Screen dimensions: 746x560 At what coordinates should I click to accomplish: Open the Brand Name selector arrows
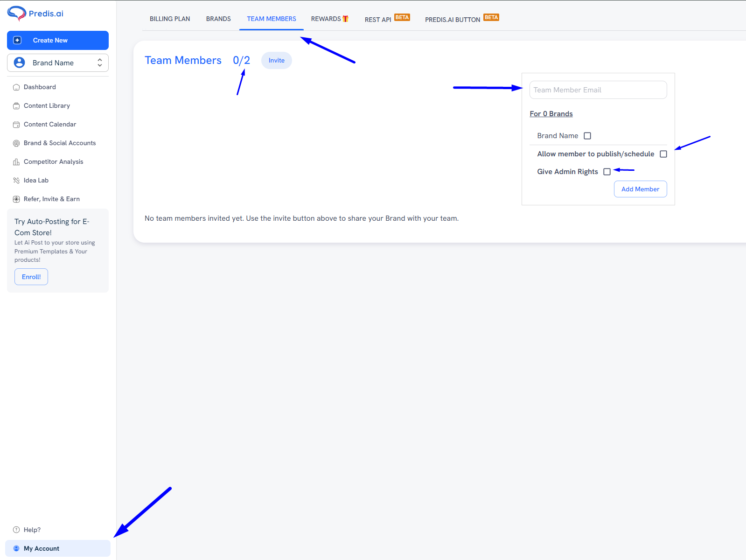click(x=99, y=63)
